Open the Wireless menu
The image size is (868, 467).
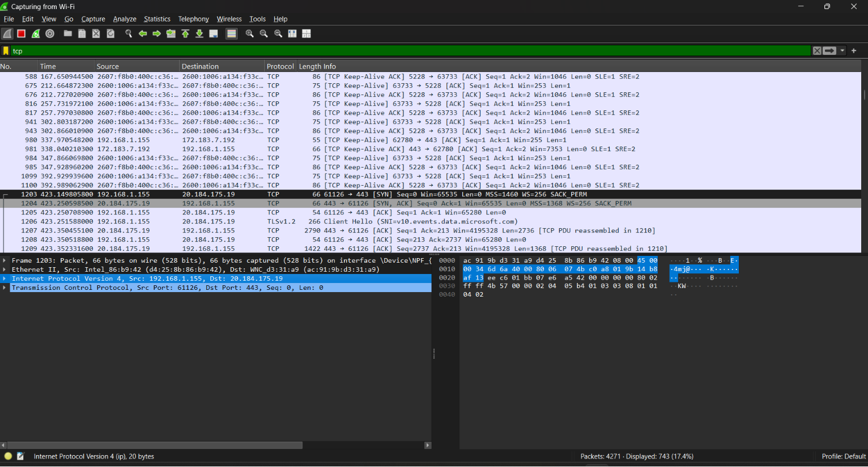(229, 19)
